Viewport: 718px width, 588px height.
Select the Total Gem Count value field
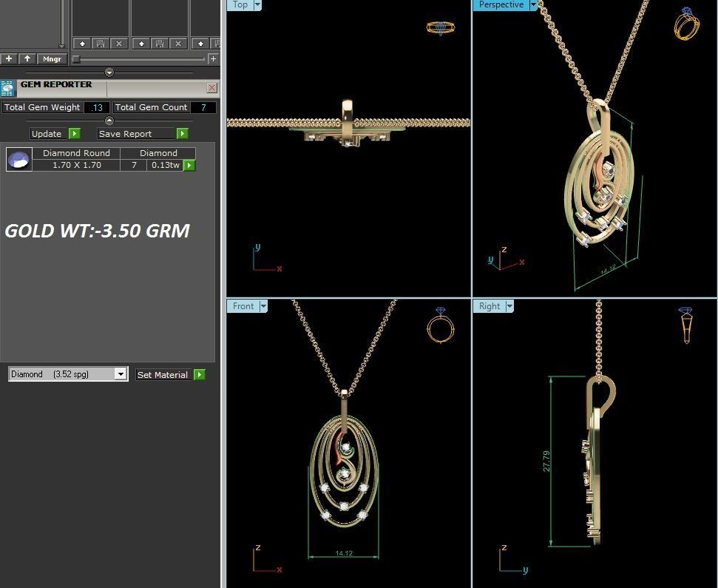pyautogui.click(x=203, y=108)
